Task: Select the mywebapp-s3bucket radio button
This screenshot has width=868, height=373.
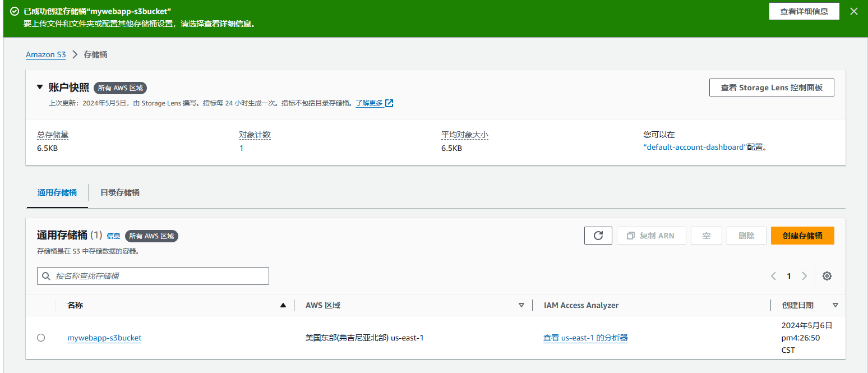Action: coord(41,338)
